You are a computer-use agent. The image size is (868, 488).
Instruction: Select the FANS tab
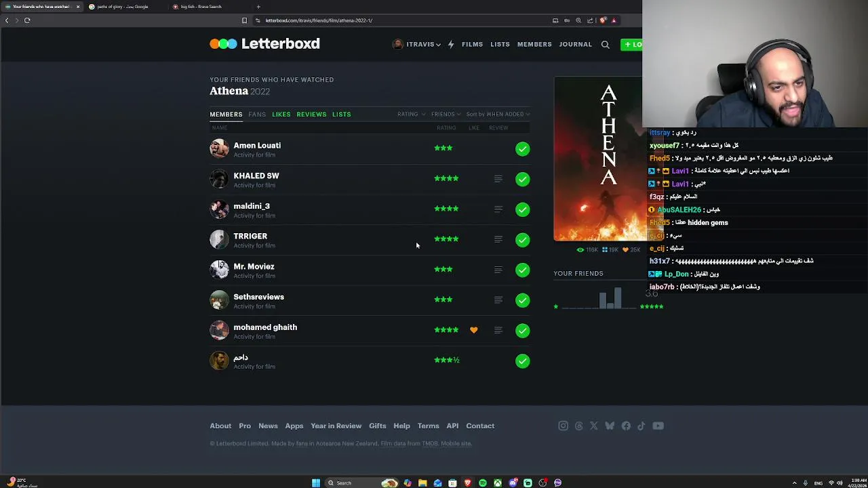(x=257, y=114)
